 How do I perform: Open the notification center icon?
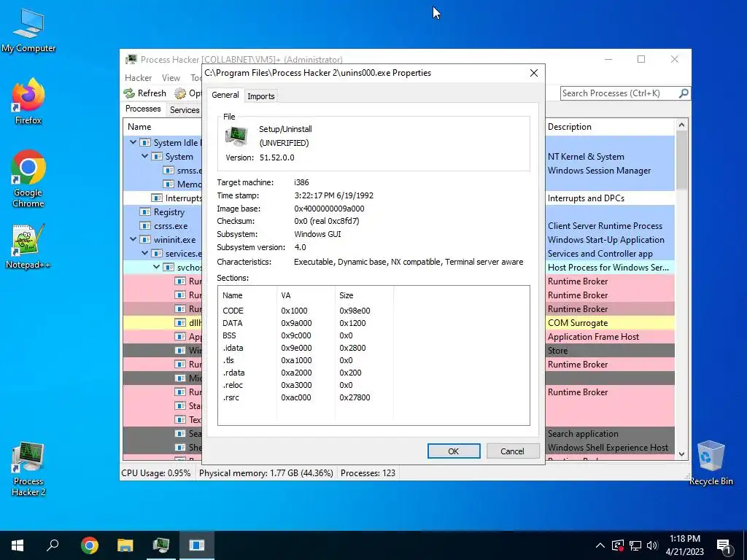coord(724,547)
